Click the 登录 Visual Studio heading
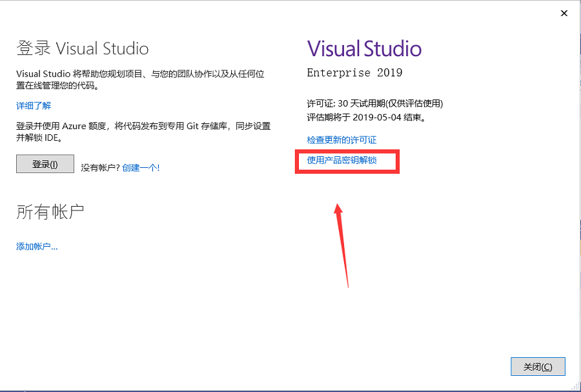This screenshot has width=581, height=392. pyautogui.click(x=83, y=48)
